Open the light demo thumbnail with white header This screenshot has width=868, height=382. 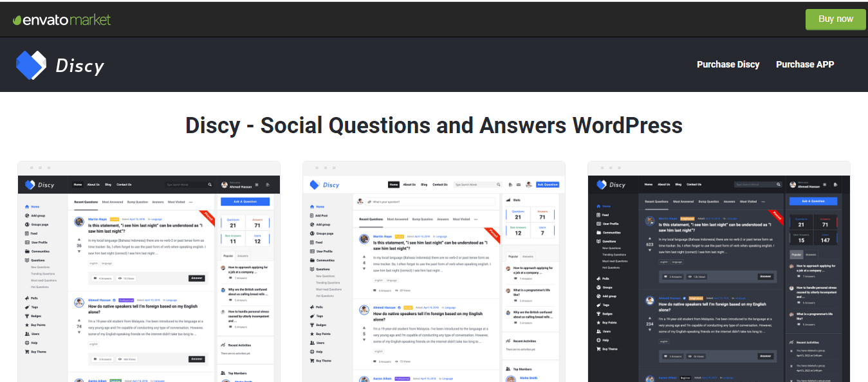434,271
